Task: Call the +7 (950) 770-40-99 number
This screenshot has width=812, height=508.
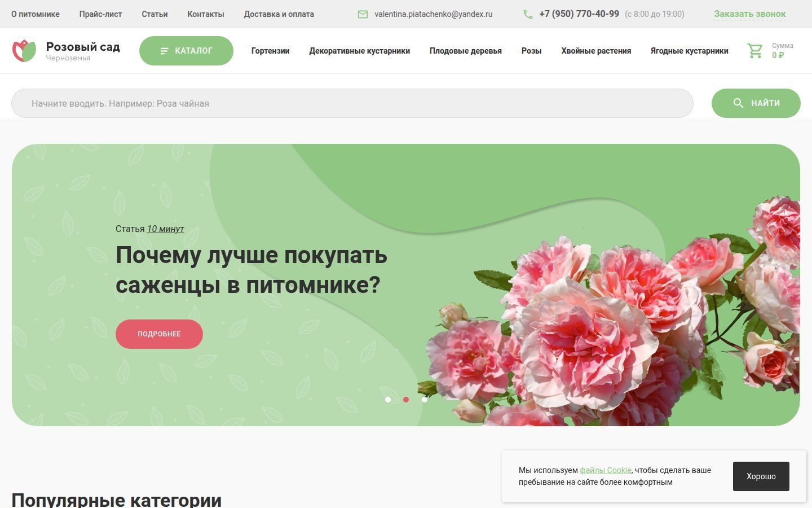Action: (579, 14)
